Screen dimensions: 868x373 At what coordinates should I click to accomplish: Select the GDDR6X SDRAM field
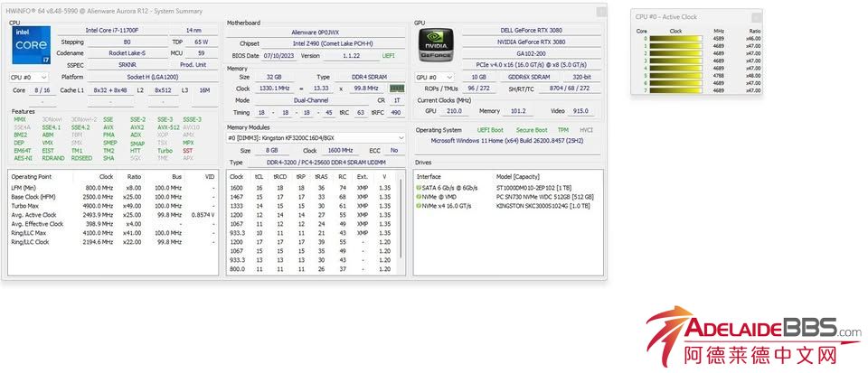coord(530,78)
